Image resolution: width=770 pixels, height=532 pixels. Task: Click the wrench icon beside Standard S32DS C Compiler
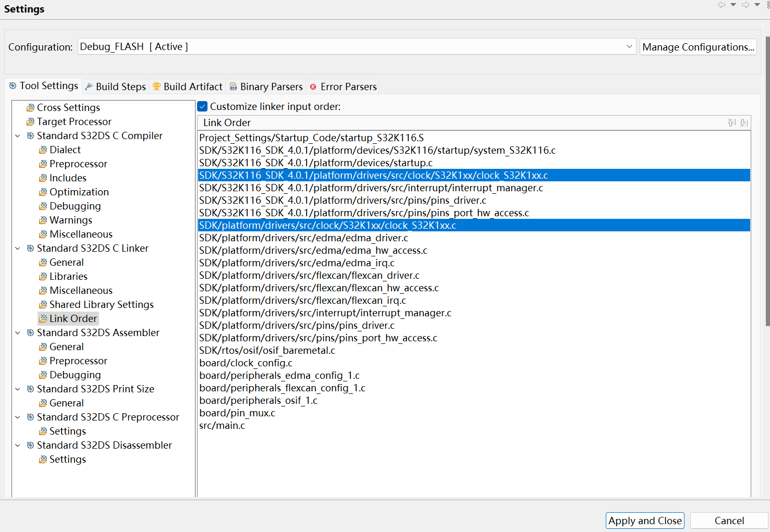click(x=30, y=135)
